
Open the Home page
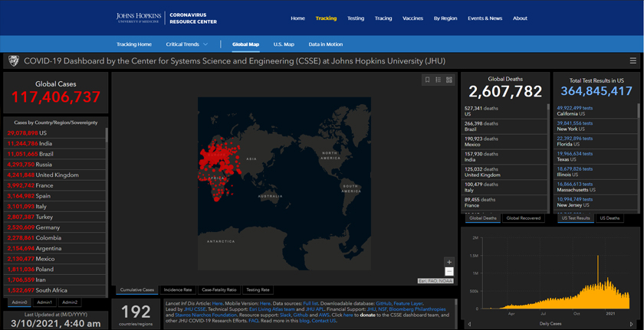tap(297, 18)
